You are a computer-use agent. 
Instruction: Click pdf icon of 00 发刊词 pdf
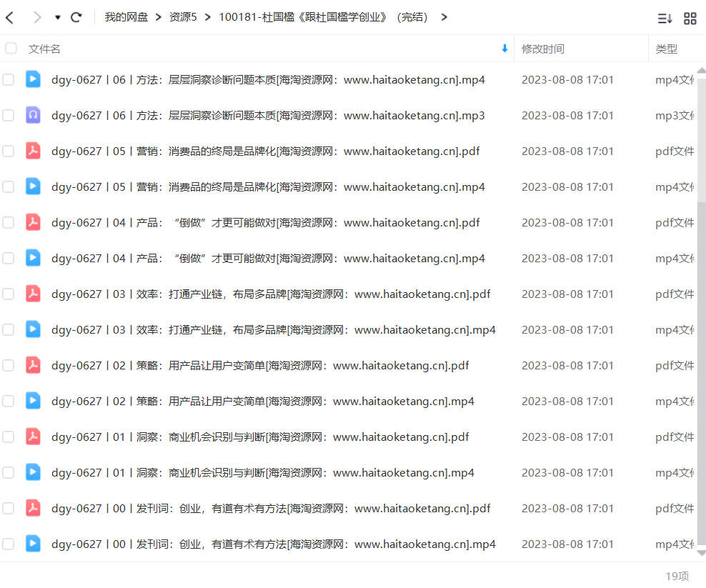coord(33,507)
